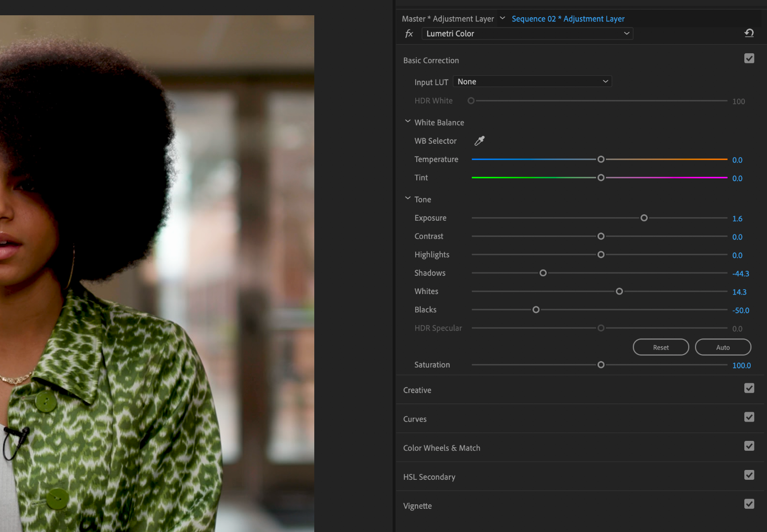Switch to Master * Adjustment Layer tab
767x532 pixels.
(x=448, y=19)
